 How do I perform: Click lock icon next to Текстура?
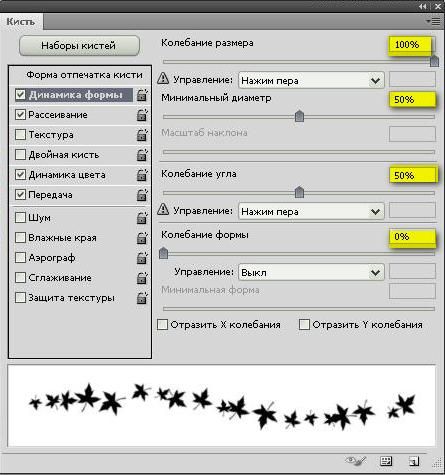[142, 135]
